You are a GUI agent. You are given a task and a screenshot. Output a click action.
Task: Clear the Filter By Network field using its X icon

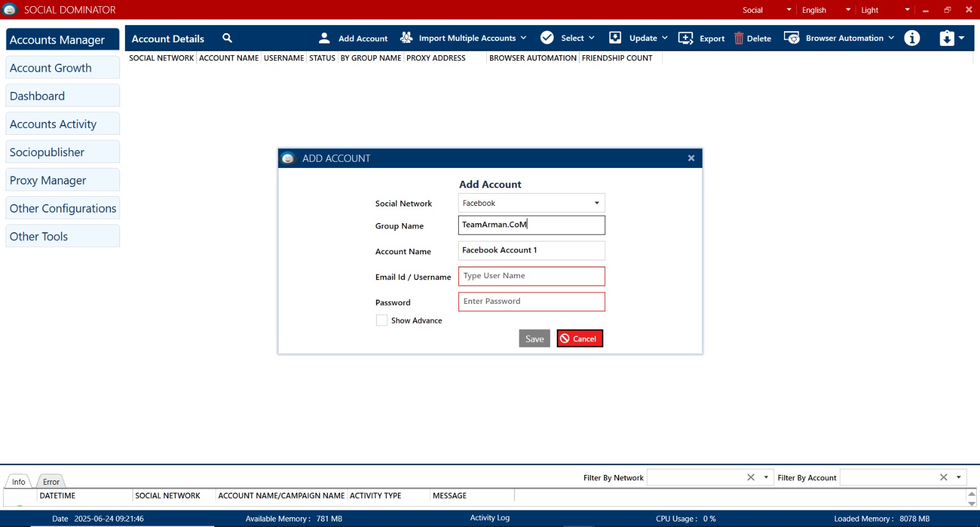click(751, 477)
